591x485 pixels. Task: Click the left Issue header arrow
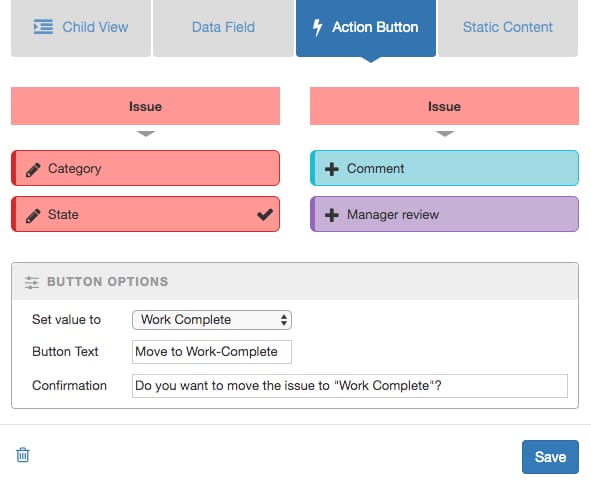146,133
